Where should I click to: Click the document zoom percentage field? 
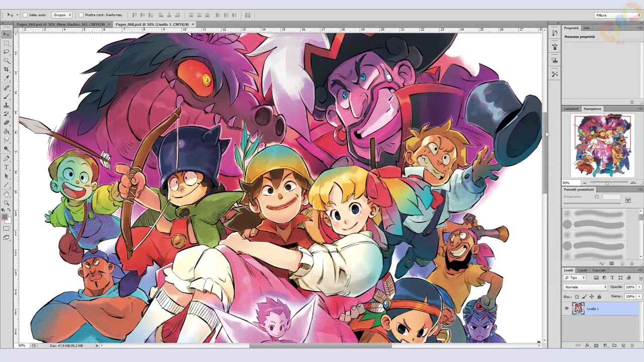(22, 345)
